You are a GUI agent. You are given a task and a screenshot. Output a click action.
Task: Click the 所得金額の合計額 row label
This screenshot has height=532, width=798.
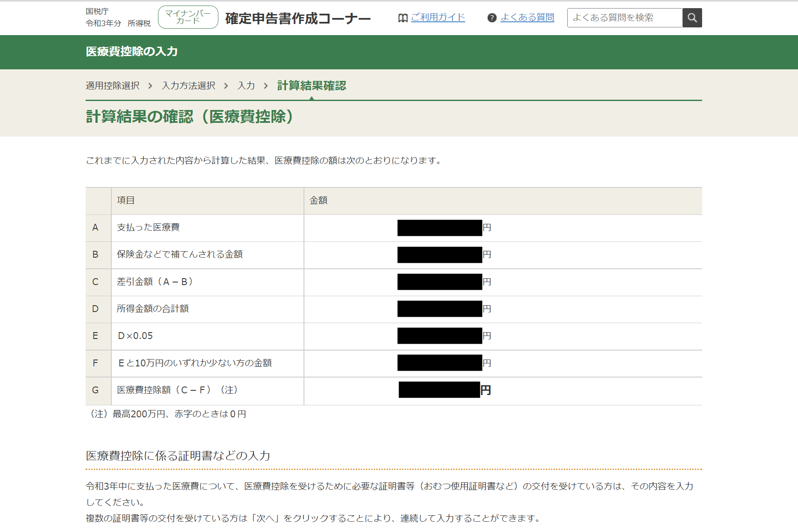153,309
